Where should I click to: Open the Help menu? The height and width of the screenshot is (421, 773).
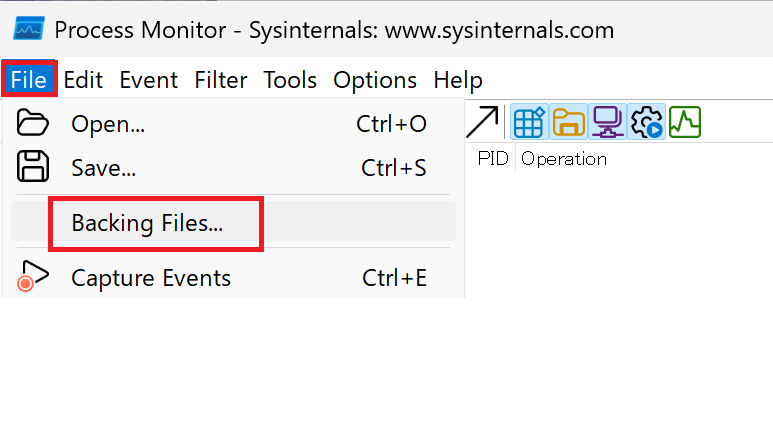pyautogui.click(x=458, y=80)
